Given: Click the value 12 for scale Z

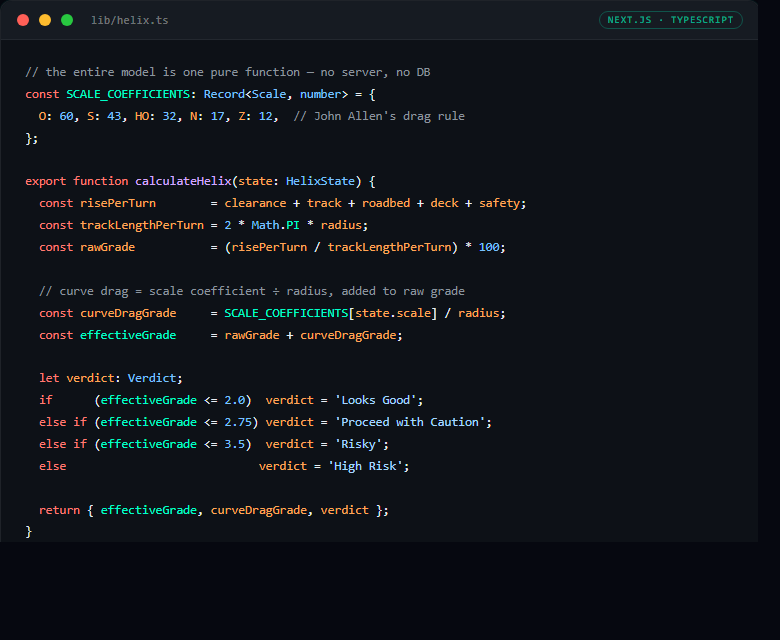Looking at the screenshot, I should (266, 116).
